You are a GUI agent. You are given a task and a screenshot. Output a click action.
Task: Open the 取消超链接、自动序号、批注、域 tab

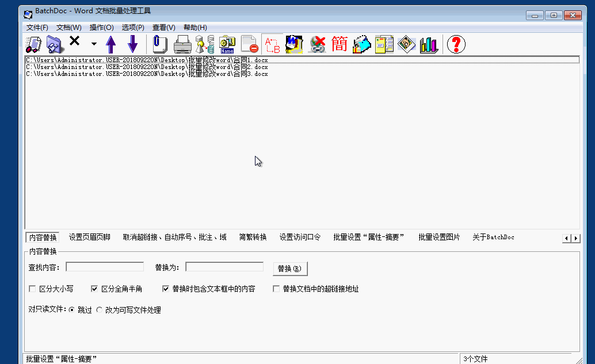174,237
